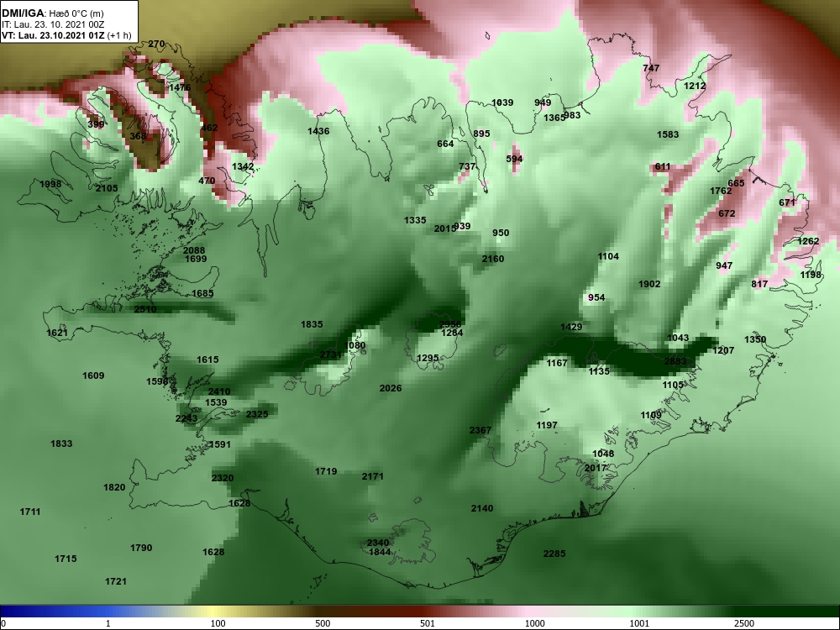
Task: Click the map value 1833
Action: coord(61,444)
